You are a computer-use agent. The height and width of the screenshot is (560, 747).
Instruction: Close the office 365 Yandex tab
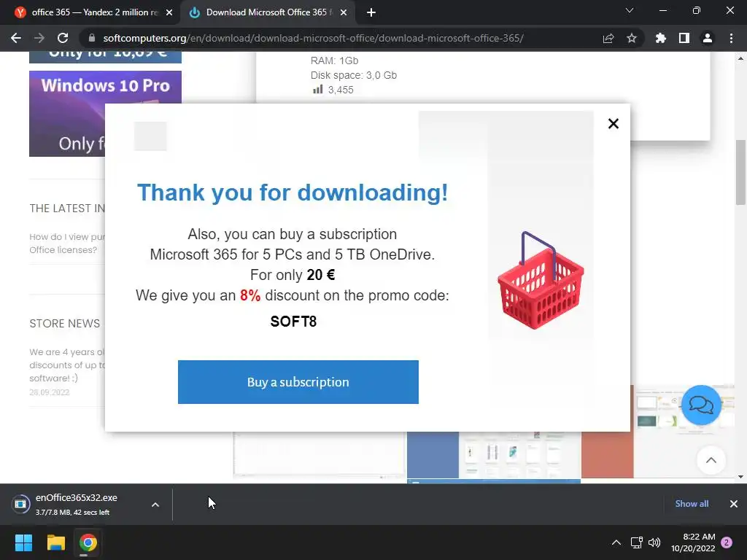click(x=169, y=12)
